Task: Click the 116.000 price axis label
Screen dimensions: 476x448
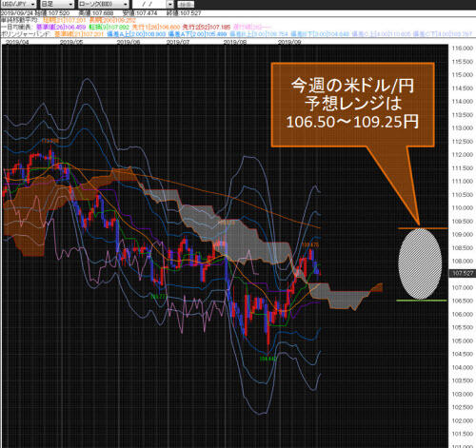Action: click(463, 49)
